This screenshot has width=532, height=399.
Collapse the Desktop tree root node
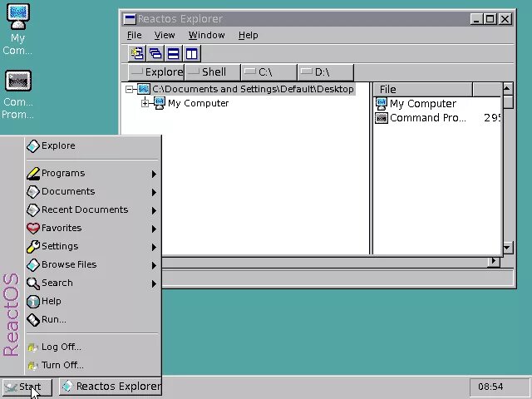(129, 90)
